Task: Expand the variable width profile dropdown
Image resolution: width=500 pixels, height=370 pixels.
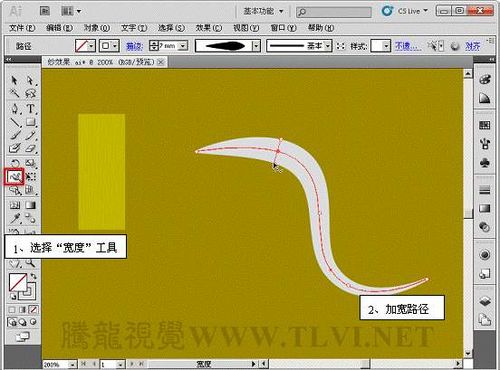Action: point(256,46)
